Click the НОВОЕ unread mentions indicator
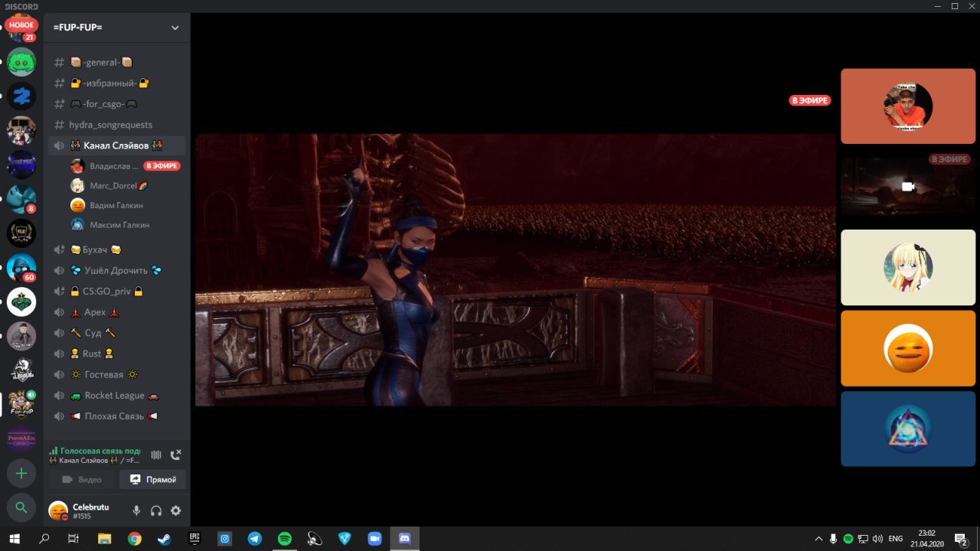The width and height of the screenshot is (980, 551). tap(21, 24)
